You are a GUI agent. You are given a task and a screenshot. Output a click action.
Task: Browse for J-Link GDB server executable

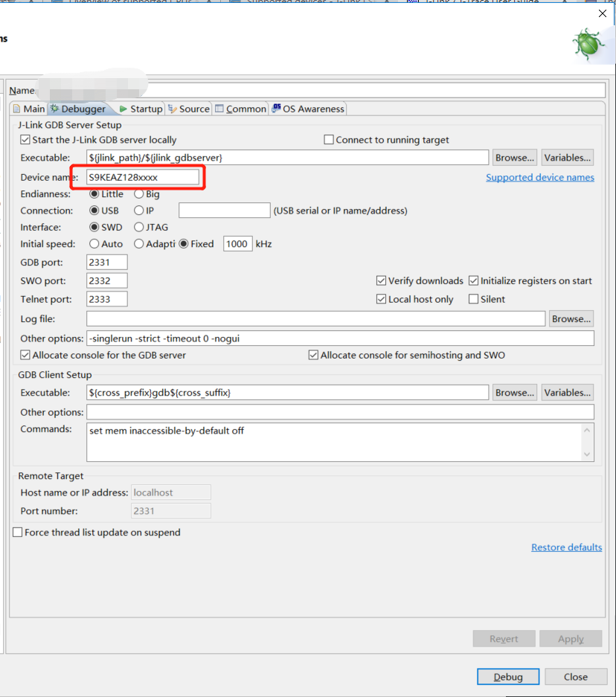point(515,158)
